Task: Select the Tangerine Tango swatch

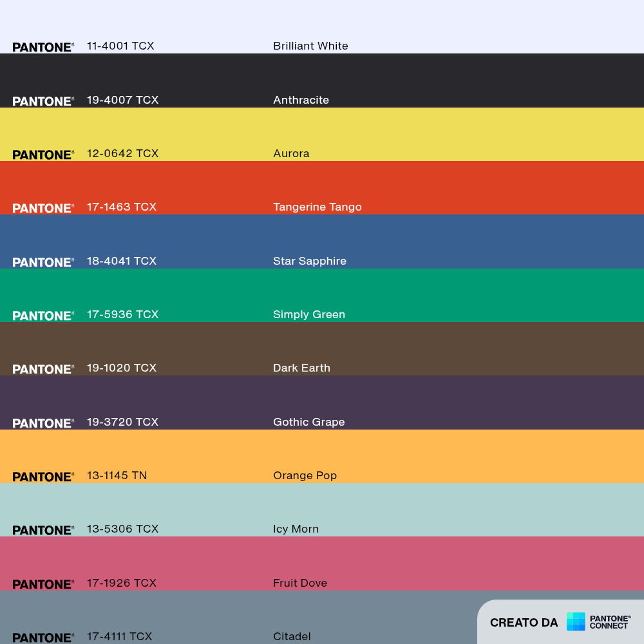Action: pos(322,187)
